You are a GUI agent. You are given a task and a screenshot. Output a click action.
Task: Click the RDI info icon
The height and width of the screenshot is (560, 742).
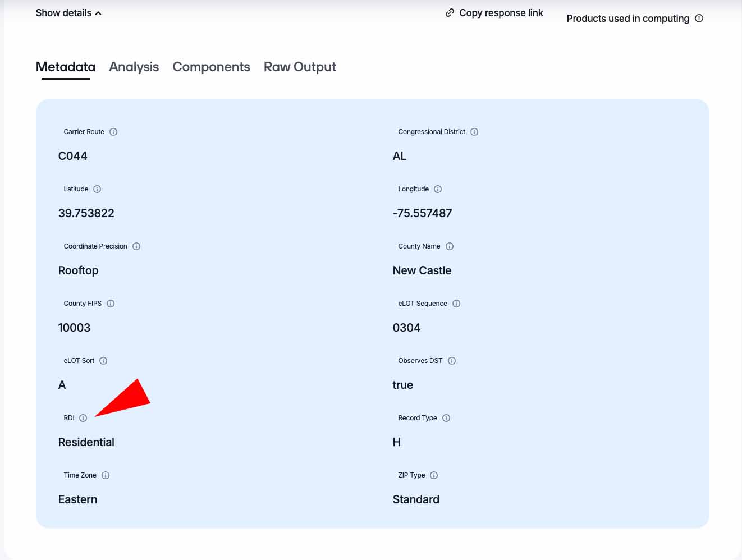click(83, 418)
